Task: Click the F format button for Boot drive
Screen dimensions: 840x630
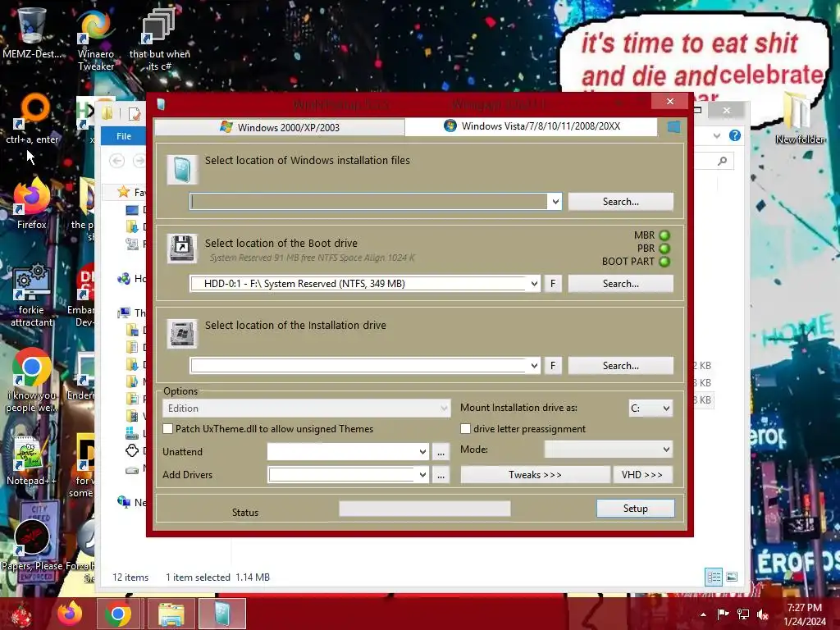Action: click(x=553, y=283)
